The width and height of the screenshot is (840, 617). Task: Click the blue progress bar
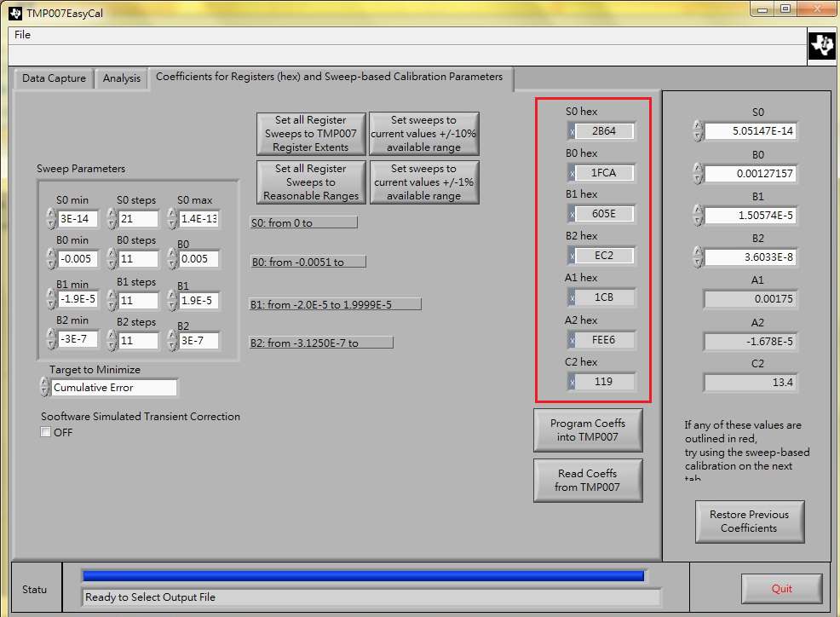tap(363, 576)
